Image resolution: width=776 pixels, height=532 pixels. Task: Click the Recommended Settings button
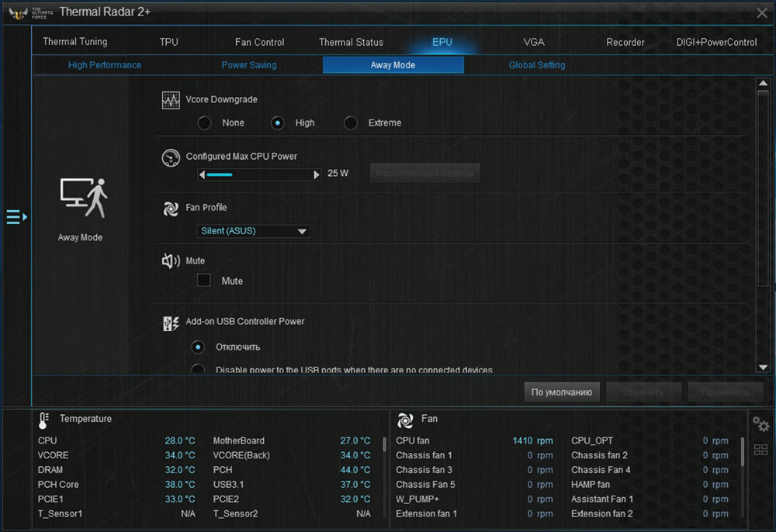(x=424, y=173)
